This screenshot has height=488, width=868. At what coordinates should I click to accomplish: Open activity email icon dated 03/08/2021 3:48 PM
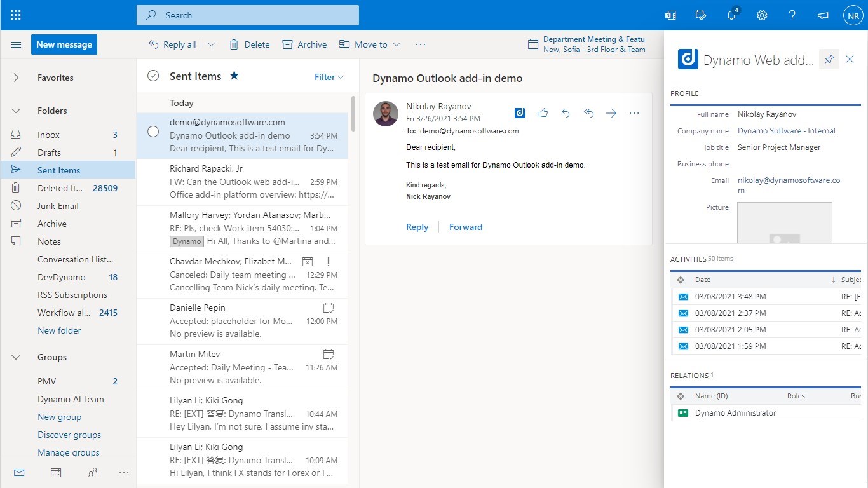click(x=683, y=297)
